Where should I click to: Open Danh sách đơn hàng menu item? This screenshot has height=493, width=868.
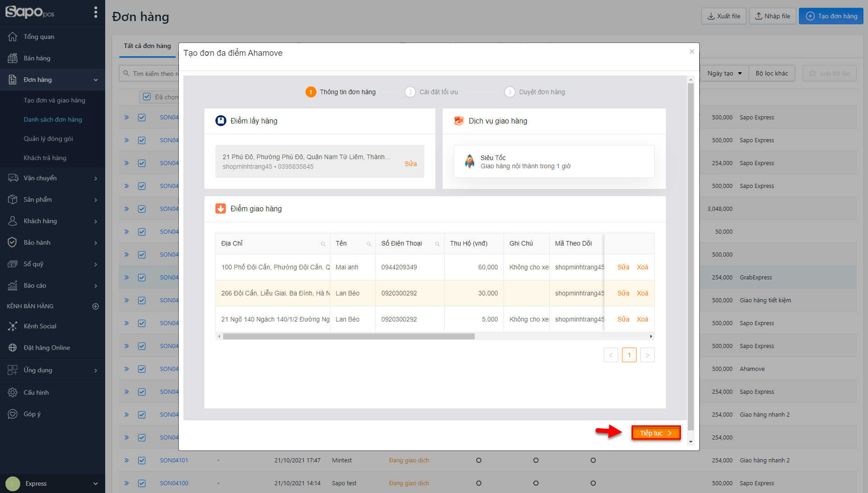(x=53, y=119)
